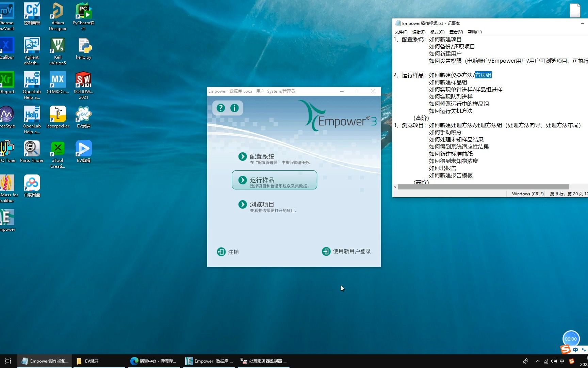The height and width of the screenshot is (368, 588).
Task: Click the line 如何出报告 in Notepad
Action: pos(442,168)
